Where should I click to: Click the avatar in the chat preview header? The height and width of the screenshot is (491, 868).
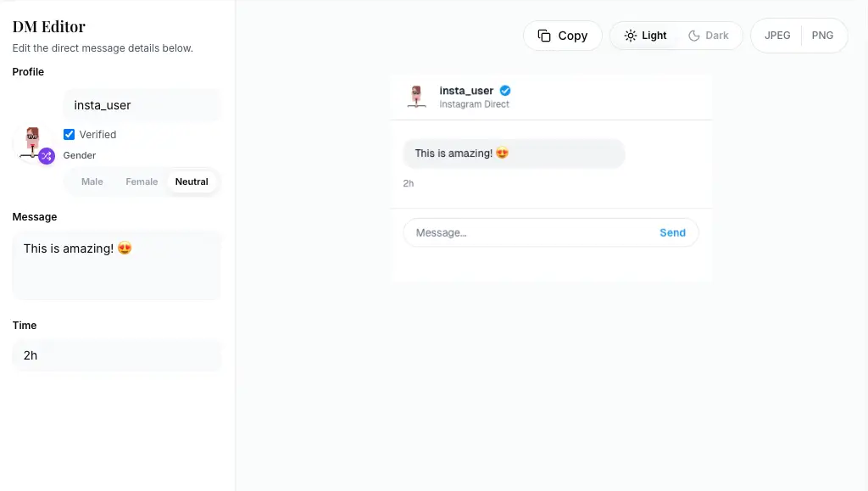pyautogui.click(x=416, y=96)
